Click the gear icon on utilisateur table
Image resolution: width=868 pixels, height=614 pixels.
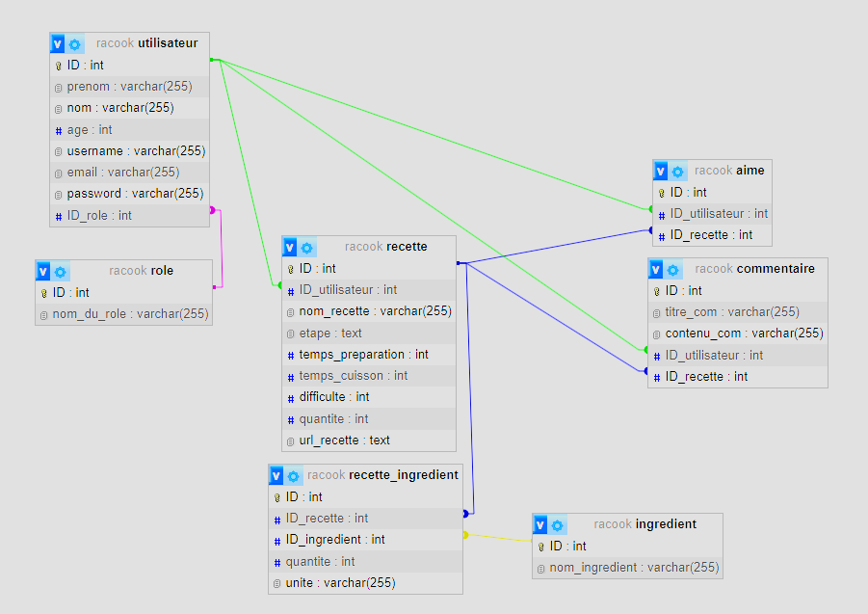pyautogui.click(x=74, y=44)
